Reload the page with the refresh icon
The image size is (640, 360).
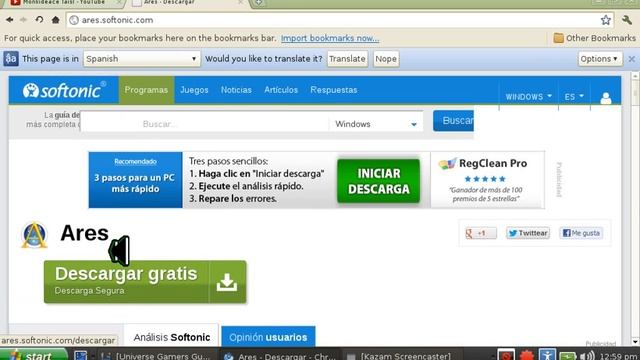[x=39, y=20]
